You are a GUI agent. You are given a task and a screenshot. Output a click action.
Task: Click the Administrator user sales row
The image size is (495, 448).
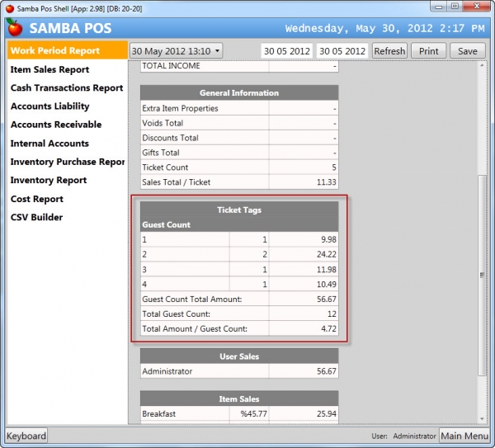[239, 371]
